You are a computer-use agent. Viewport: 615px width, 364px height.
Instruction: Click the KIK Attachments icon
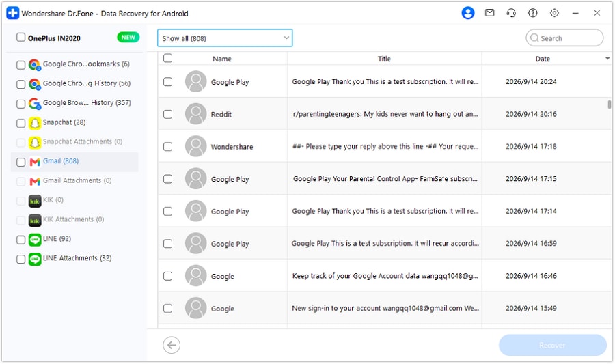[35, 220]
